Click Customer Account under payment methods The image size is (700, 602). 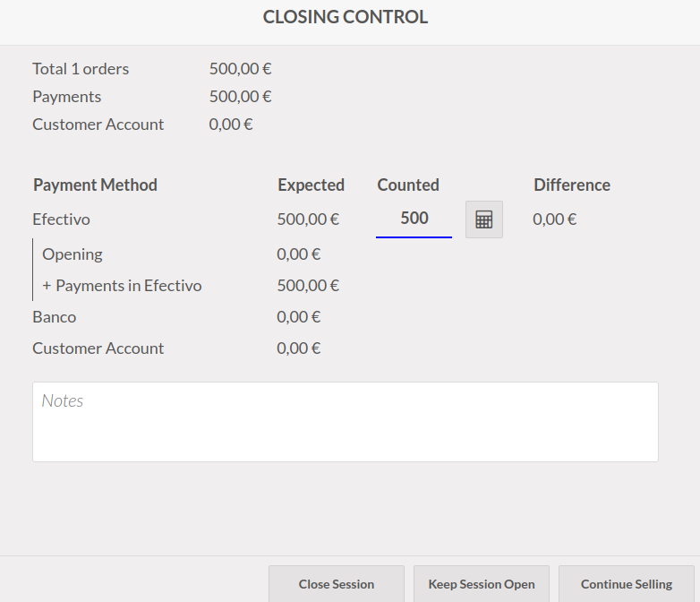tap(98, 348)
